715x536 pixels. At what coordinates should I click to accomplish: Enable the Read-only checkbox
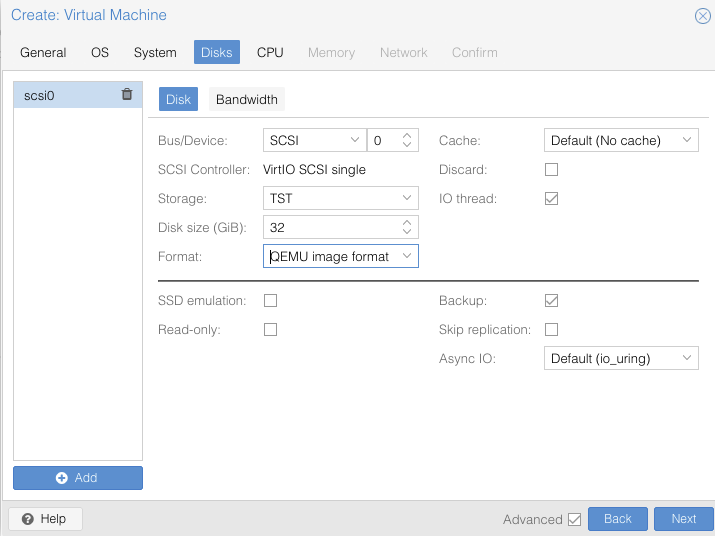270,329
